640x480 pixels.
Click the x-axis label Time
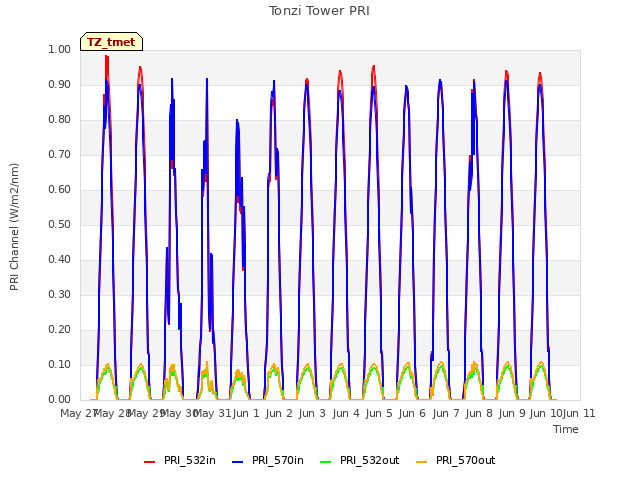(566, 429)
